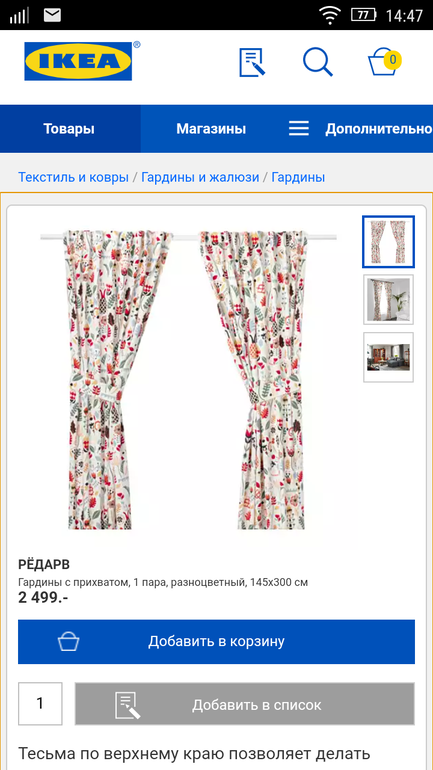Tap the list icon on Добавить в список
Viewport: 433px width, 770px height.
(128, 705)
